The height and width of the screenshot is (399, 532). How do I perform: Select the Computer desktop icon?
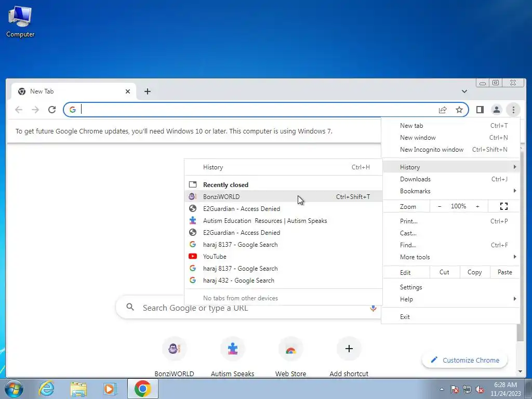click(20, 21)
